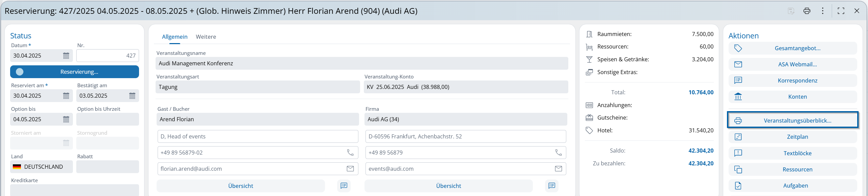The image size is (868, 196).
Task: Open note icon next to guest Übersicht
Action: tap(344, 186)
